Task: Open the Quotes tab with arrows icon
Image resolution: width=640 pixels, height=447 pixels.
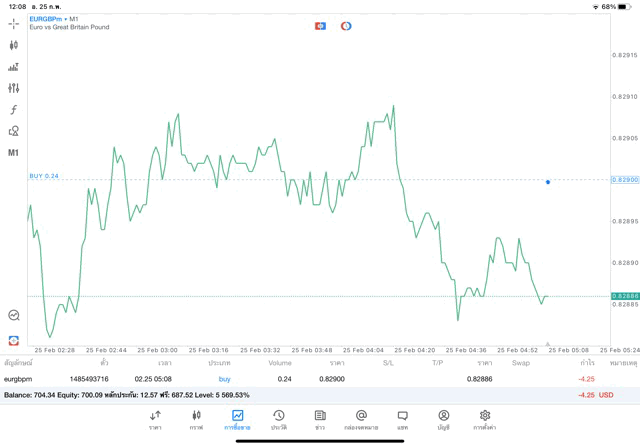Action: point(155,419)
